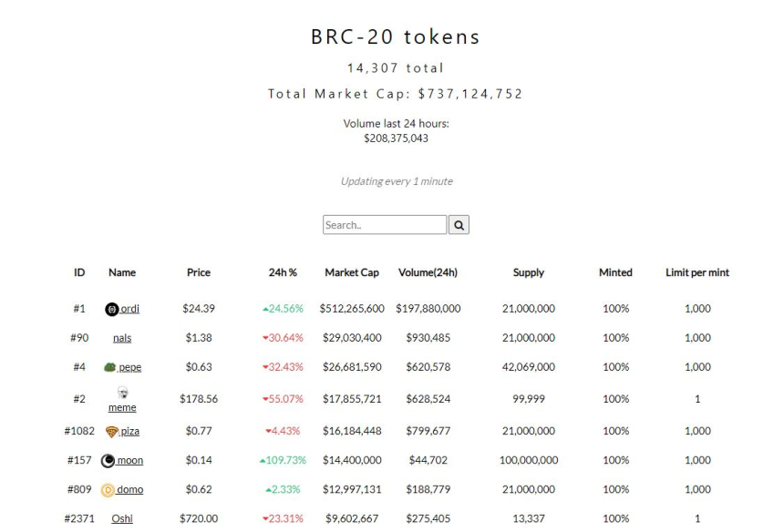The height and width of the screenshot is (532, 784).
Task: Sort by the Market Cap column header
Action: pyautogui.click(x=350, y=271)
